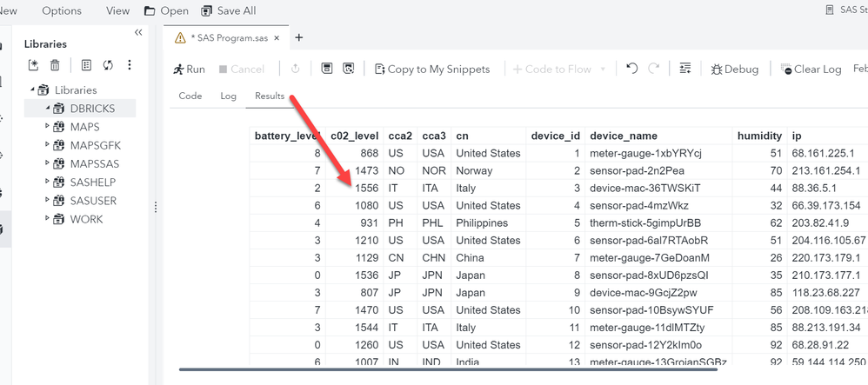Add a new tab with plus

click(x=299, y=37)
